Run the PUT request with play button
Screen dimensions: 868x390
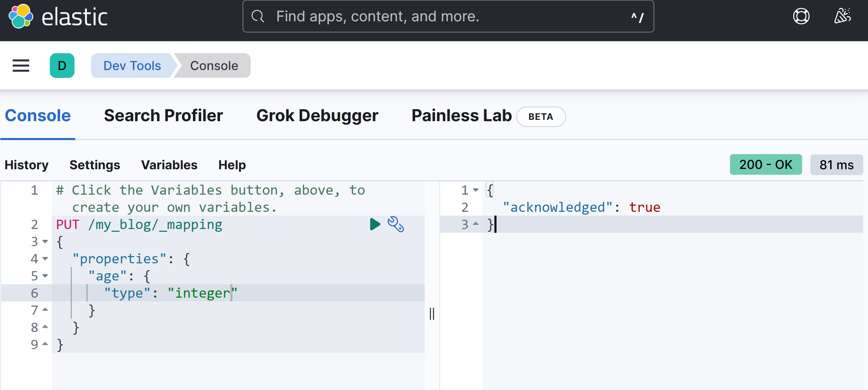coord(375,224)
